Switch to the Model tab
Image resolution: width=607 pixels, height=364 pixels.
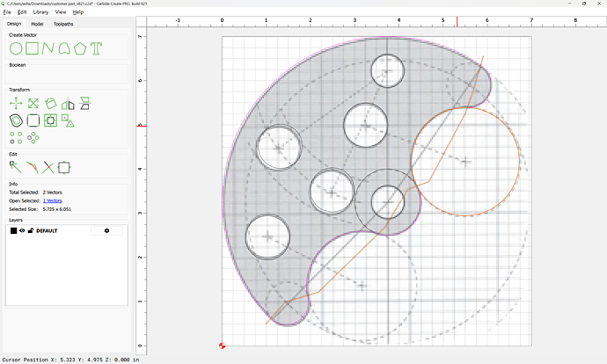pos(37,24)
